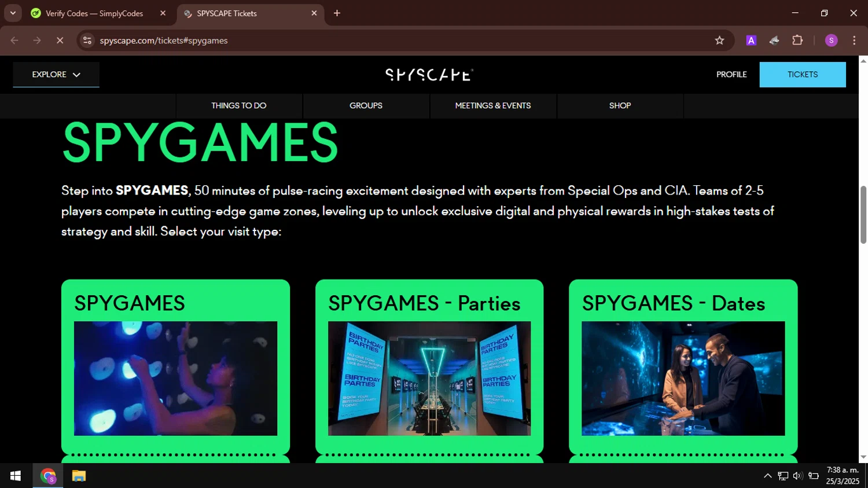Select the SPYGAMES - Dates card title
Screen dimensions: 868x488
(x=674, y=303)
